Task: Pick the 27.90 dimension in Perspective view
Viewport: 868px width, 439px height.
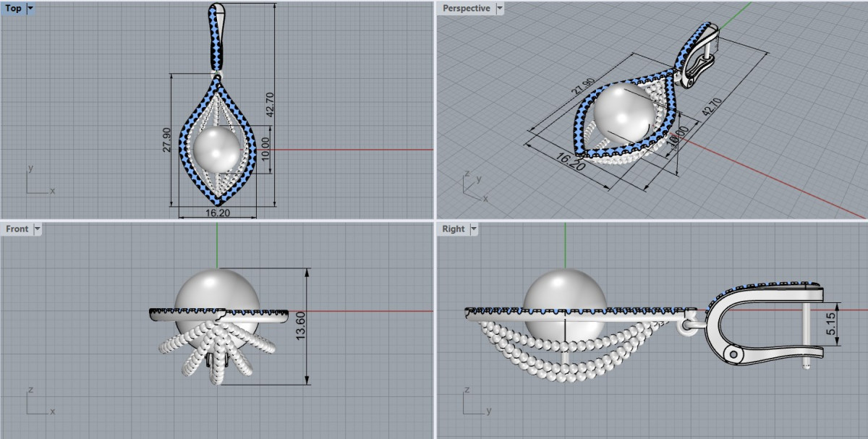Action: pyautogui.click(x=583, y=85)
